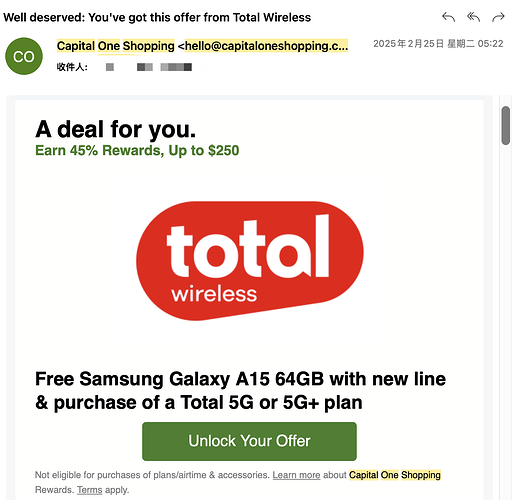Click the email date 2025年2月25日 timestamp
The height and width of the screenshot is (500, 521).
(438, 44)
